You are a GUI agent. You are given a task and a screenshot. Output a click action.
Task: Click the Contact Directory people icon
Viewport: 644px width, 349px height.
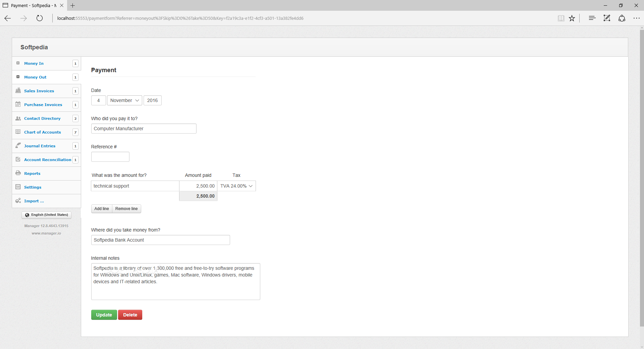[18, 118]
